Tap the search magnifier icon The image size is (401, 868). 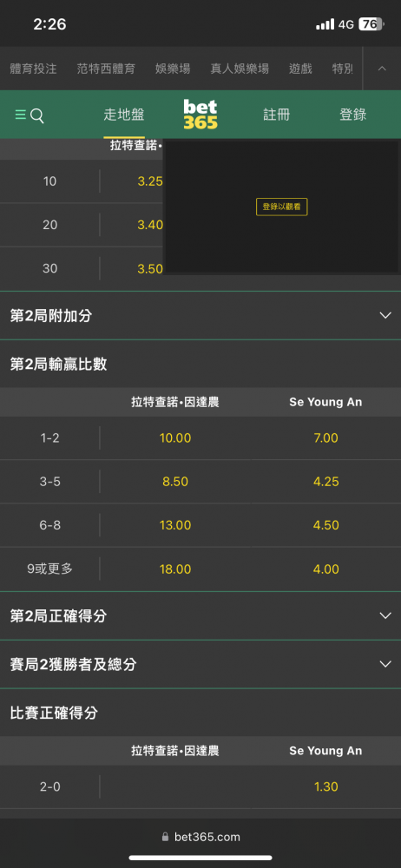(x=37, y=115)
